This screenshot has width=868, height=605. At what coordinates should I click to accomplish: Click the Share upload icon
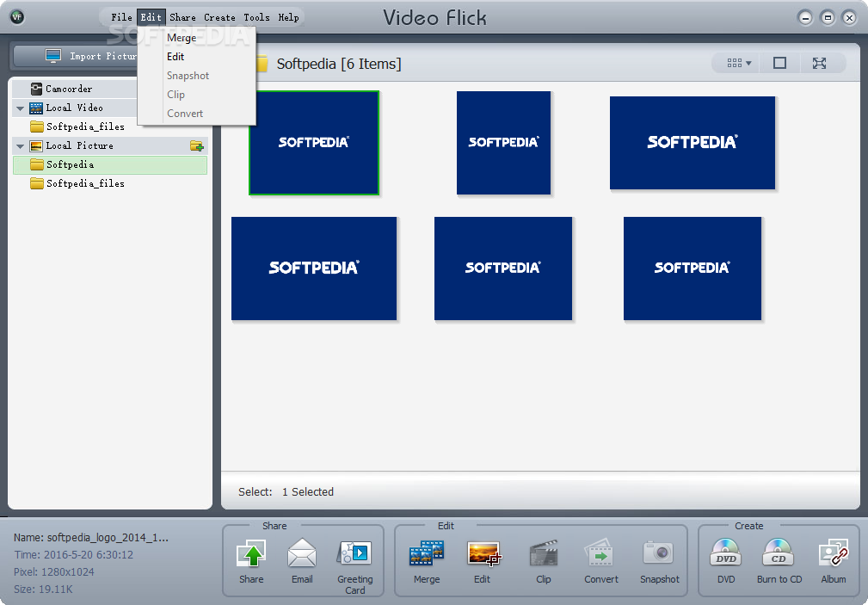(x=251, y=554)
